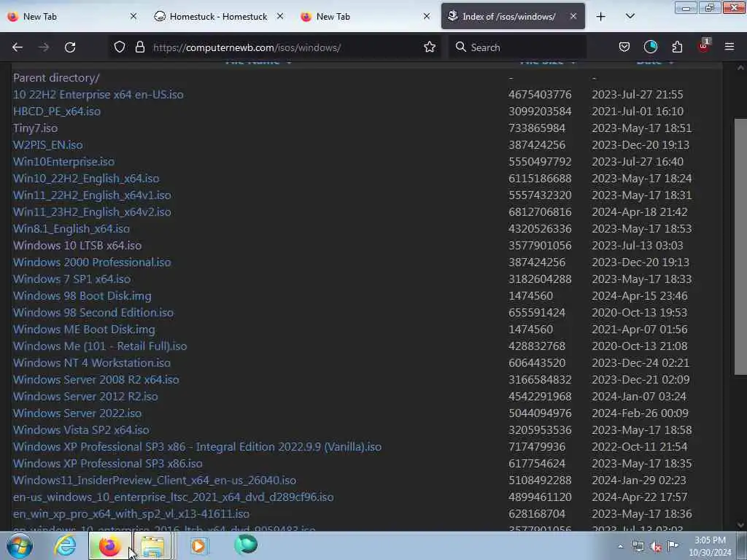This screenshot has width=747, height=560.
Task: Open en_win_xp_pro_x64_with_sp2_vl_x13-41611.iso
Action: click(x=131, y=514)
